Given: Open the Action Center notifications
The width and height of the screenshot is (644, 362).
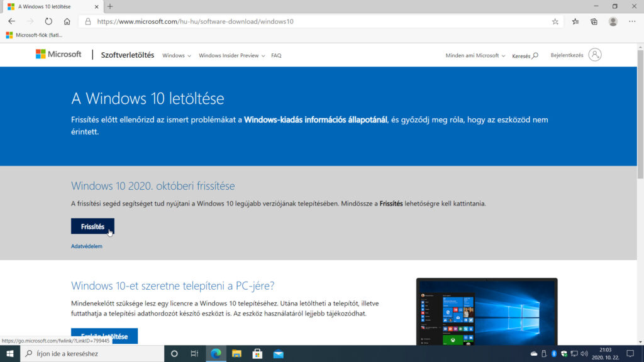Looking at the screenshot, I should tap(630, 353).
